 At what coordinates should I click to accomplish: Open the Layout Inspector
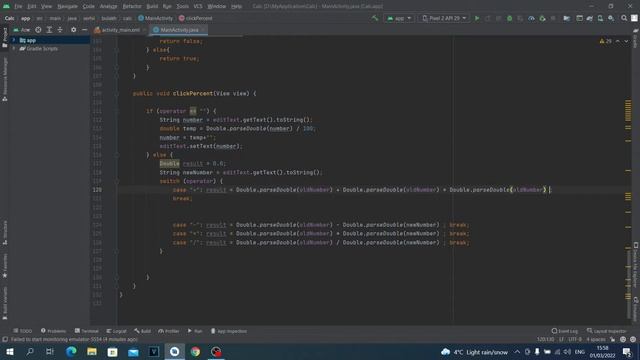coord(606,331)
